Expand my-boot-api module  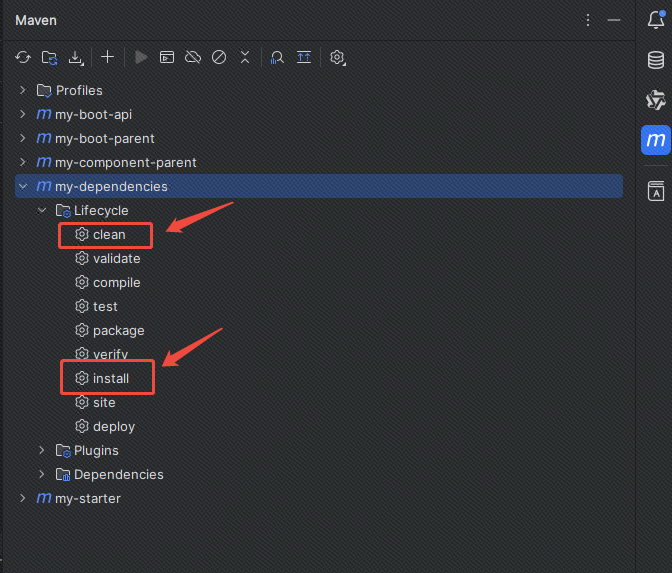coord(23,114)
